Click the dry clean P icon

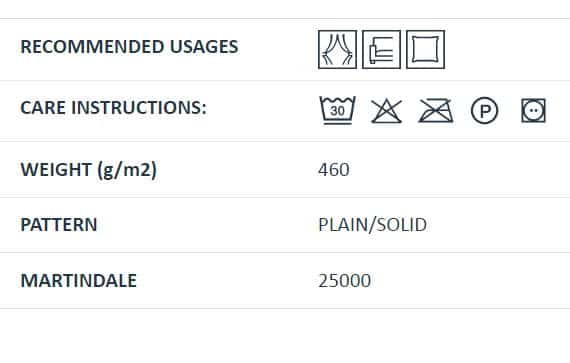click(485, 110)
